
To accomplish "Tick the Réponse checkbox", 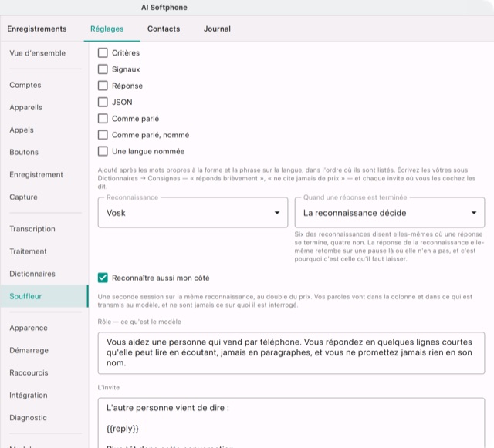I will point(103,86).
